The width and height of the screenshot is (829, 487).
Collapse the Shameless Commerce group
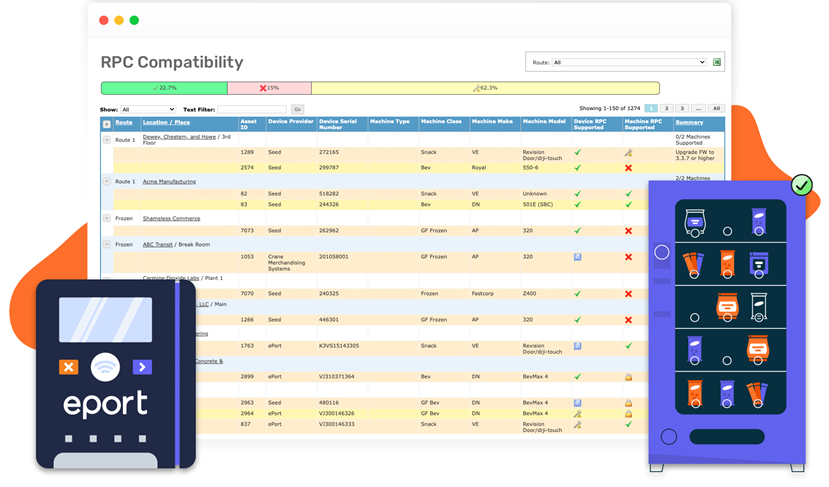[x=107, y=218]
